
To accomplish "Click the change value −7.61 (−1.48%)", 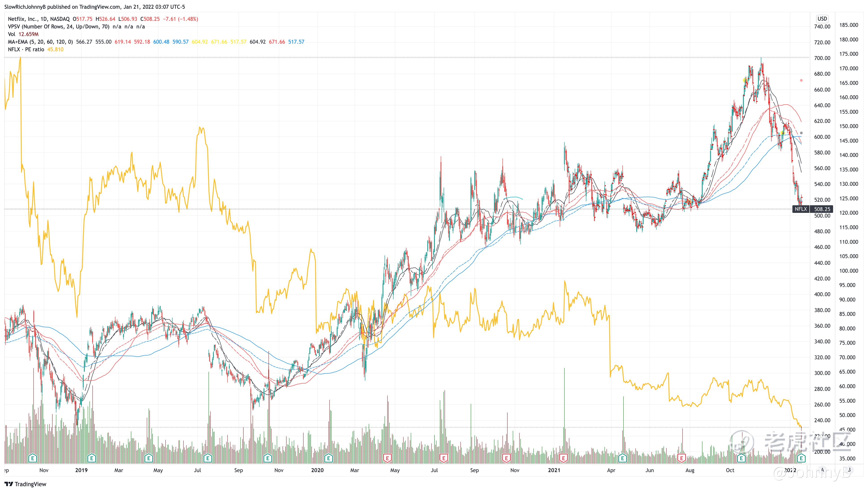I will pyautogui.click(x=181, y=19).
